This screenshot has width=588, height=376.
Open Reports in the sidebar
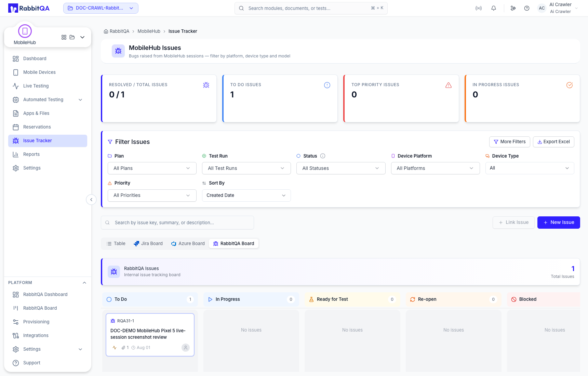pyautogui.click(x=48, y=155)
